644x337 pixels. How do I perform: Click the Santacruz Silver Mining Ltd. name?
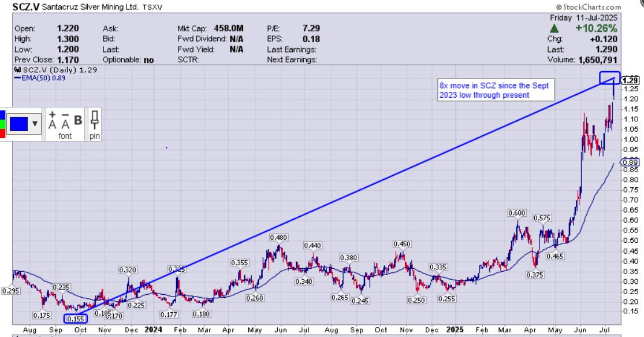tap(91, 7)
